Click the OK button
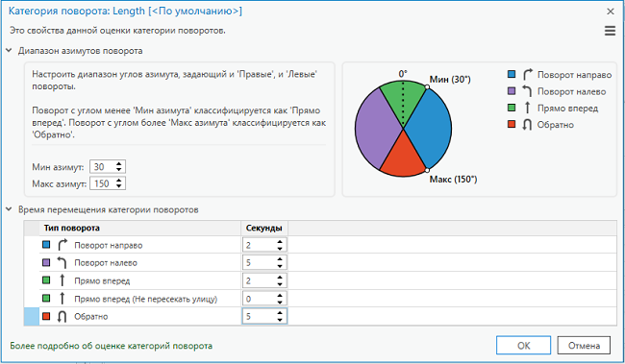This screenshot has width=625, height=364. (523, 346)
